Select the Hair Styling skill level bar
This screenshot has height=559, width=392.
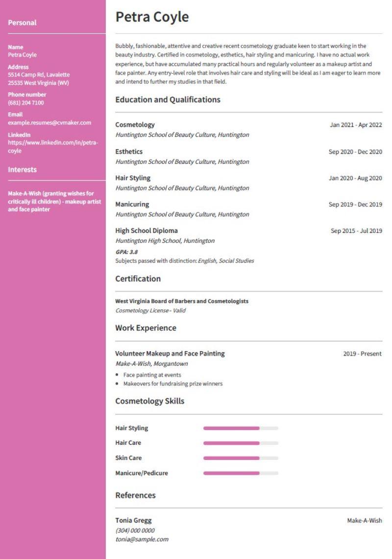click(241, 428)
